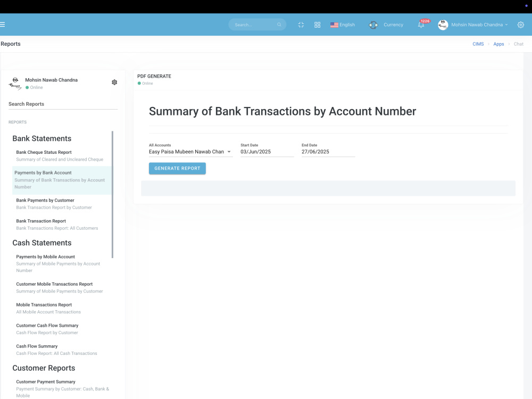The image size is (532, 399).
Task: Open settings gear in top bar
Action: (x=520, y=25)
